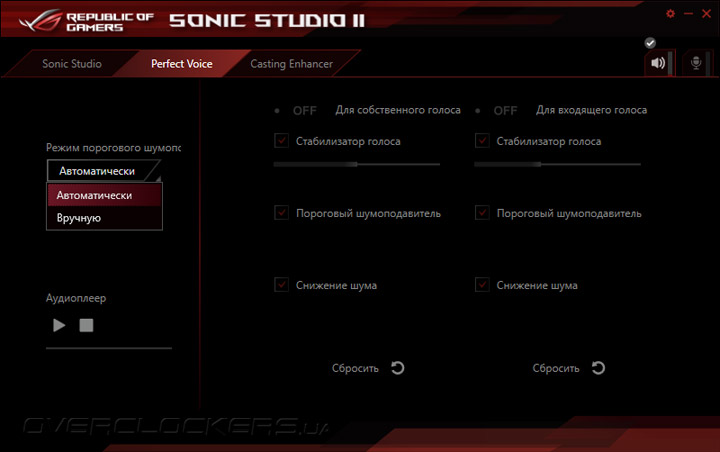Enable Пороговый шумоподавитель for own voice
The height and width of the screenshot is (452, 720).
coord(281,213)
